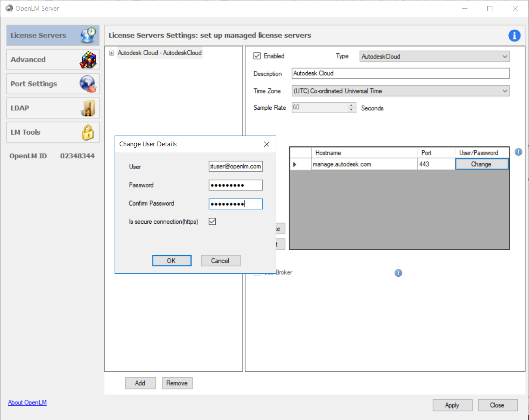The image size is (529, 420).
Task: Open Advanced settings via Rubik's cube icon
Action: pyautogui.click(x=88, y=60)
